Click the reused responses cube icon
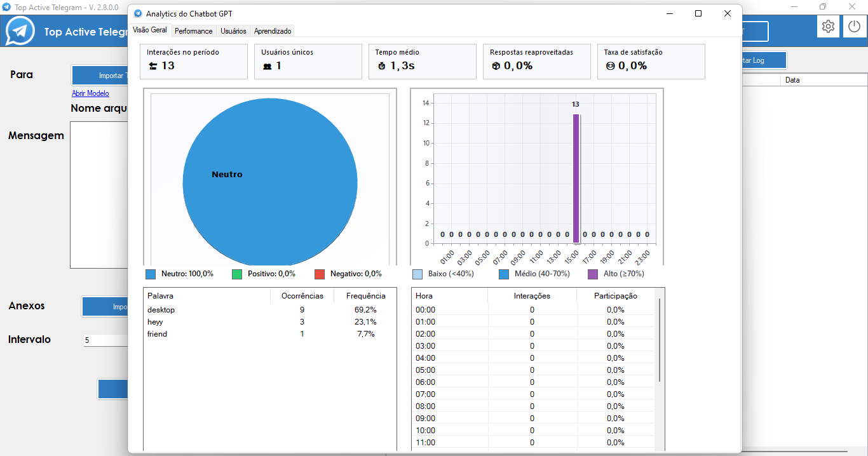This screenshot has height=456, width=868. (496, 66)
